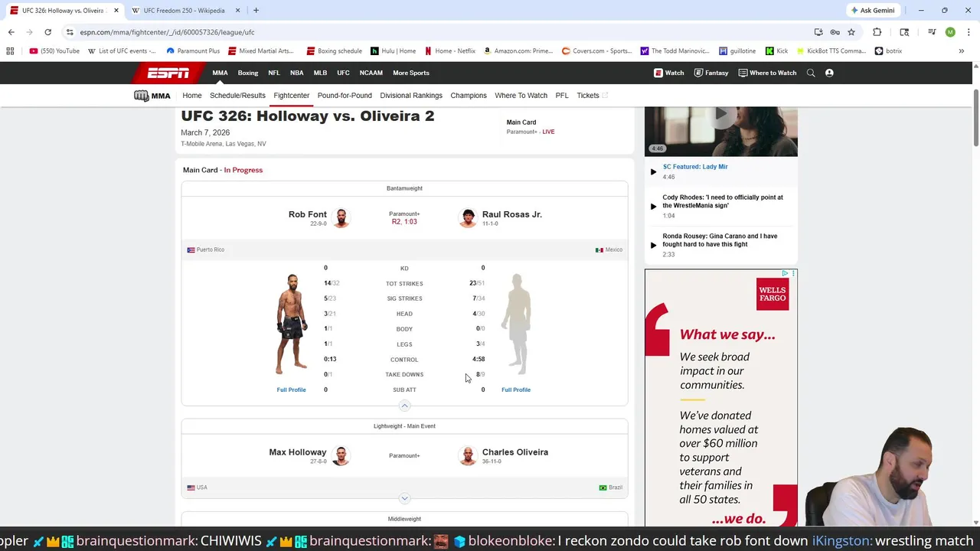This screenshot has width=980, height=551.
Task: Switch to UFC Freedom 250 Wikipedia tab
Action: point(184,11)
